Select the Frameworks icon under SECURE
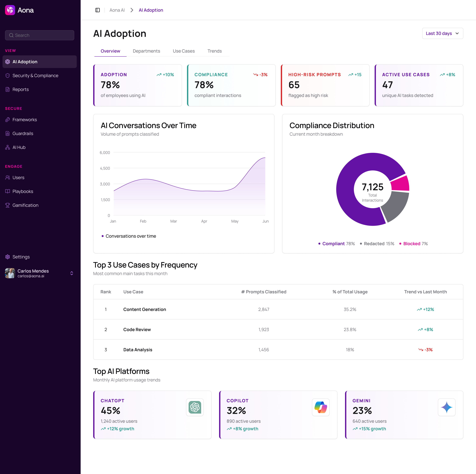The image size is (476, 474). tap(7, 119)
